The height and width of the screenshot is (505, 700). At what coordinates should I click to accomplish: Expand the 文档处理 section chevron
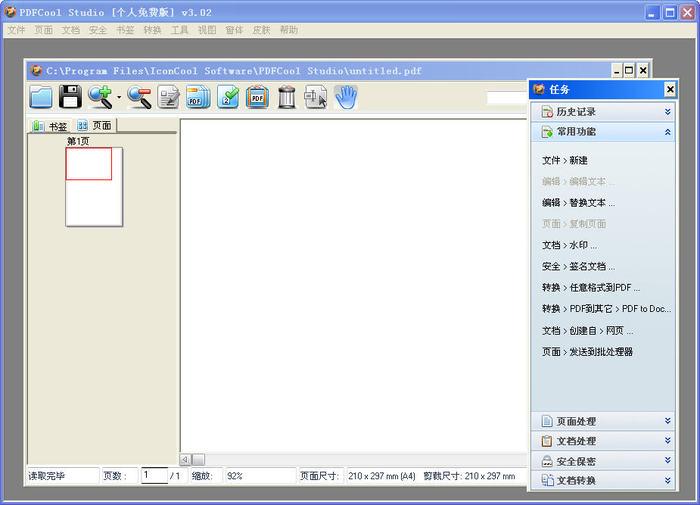667,441
